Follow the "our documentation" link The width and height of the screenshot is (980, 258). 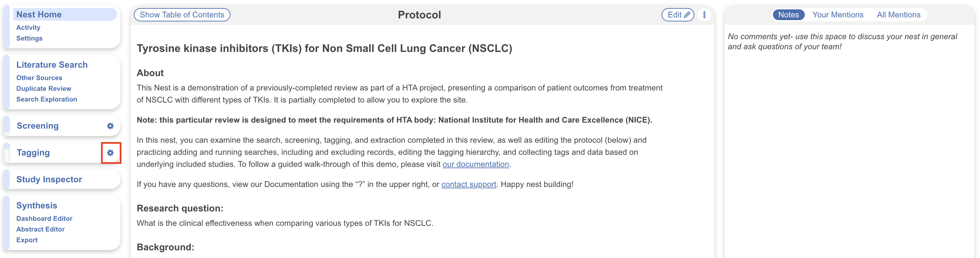(x=475, y=164)
